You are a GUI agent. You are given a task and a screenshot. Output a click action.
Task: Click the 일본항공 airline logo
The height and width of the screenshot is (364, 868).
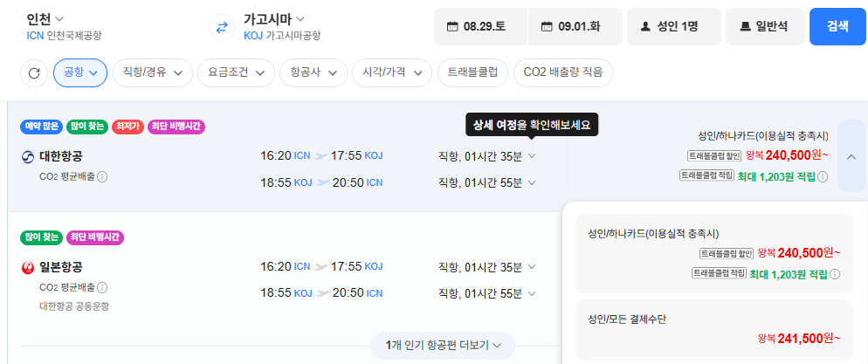point(28,268)
